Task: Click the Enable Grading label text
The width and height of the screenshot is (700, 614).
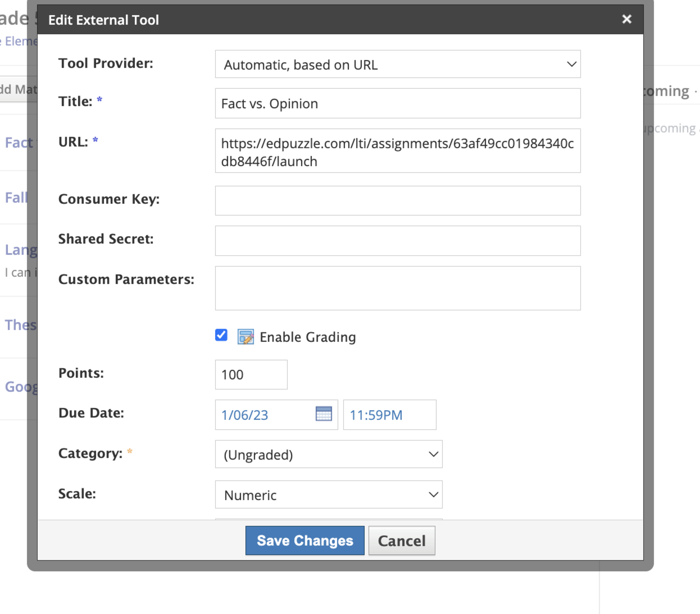Action: point(308,337)
